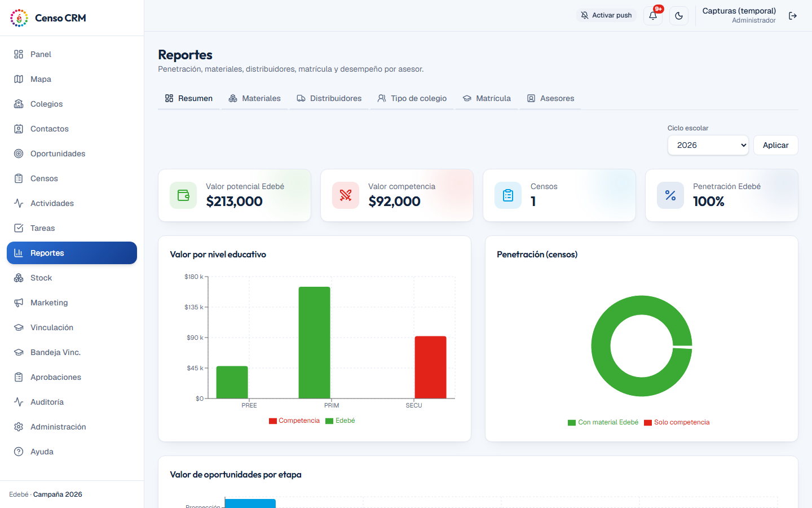Viewport: 812px width, 508px height.
Task: Open the Auditoría activity icon
Action: click(19, 402)
